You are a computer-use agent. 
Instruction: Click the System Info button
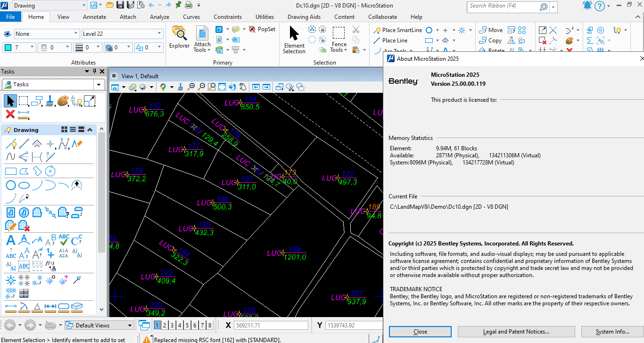[612, 332]
